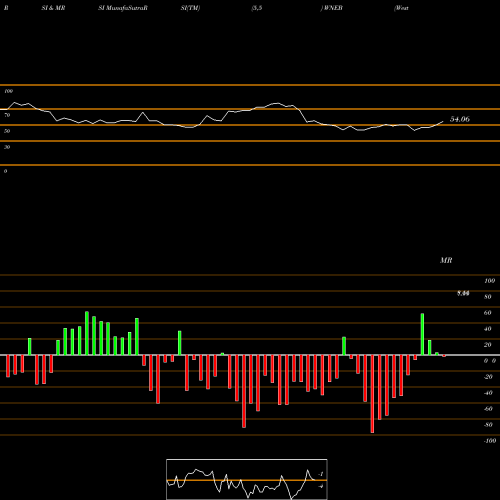Click the MunafaSutra header text
This screenshot has height=500, width=500.
pyautogui.click(x=123, y=8)
